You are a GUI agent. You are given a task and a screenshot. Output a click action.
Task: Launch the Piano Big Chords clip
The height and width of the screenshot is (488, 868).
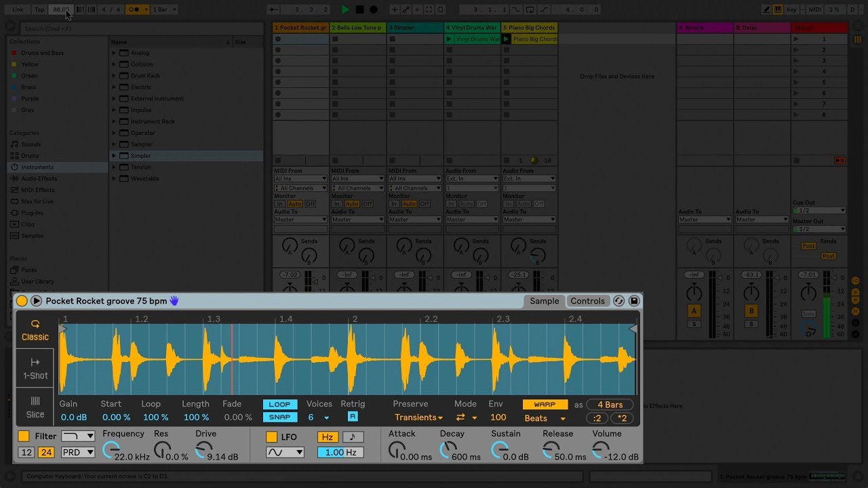(x=506, y=39)
